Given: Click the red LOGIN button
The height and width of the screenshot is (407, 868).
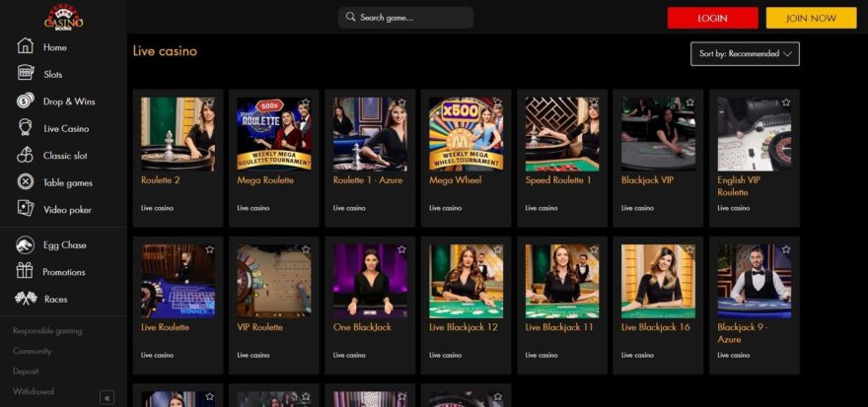Looking at the screenshot, I should 712,18.
